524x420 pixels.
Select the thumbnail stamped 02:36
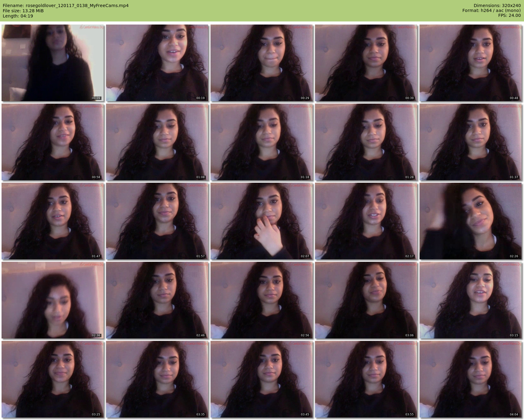53,300
